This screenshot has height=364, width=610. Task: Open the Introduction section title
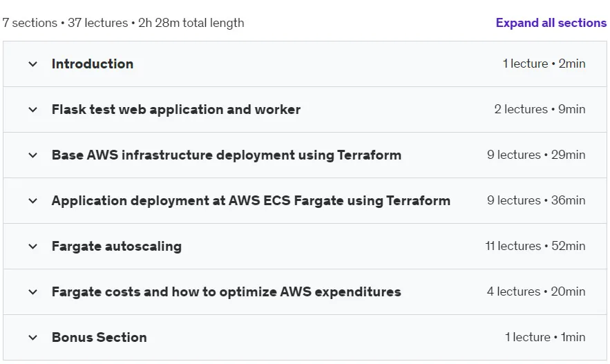[93, 64]
